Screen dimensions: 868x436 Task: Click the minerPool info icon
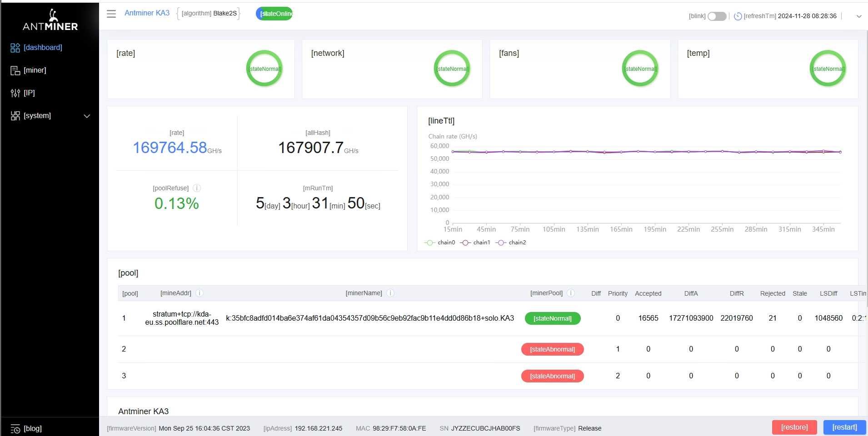click(571, 293)
